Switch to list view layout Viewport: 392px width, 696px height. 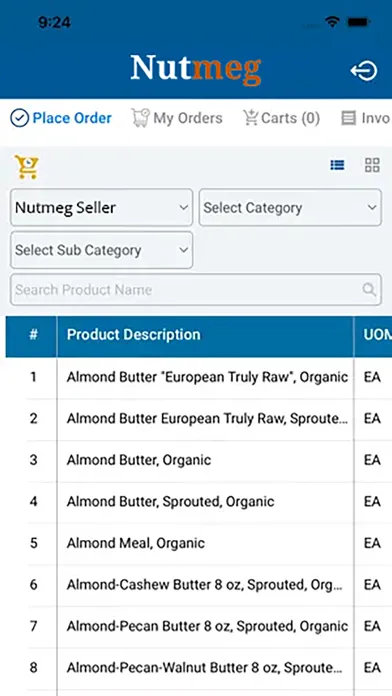pyautogui.click(x=337, y=165)
